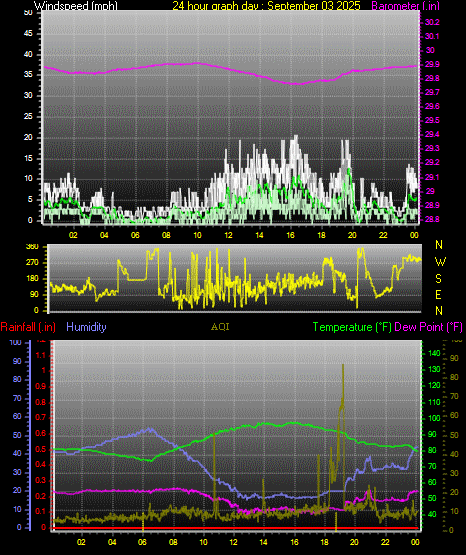The height and width of the screenshot is (555, 466).
Task: Click the Windspeed (mph) axis title
Action: click(75, 5)
